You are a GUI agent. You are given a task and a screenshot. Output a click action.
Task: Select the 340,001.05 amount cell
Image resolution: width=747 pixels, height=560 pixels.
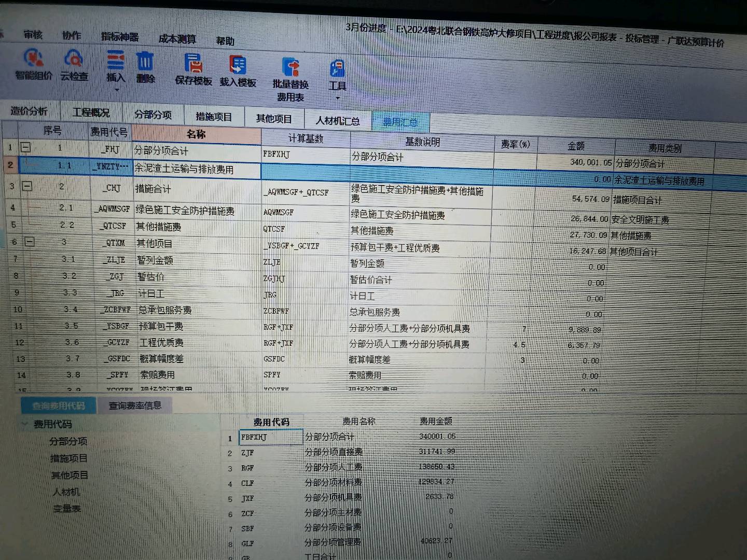click(576, 162)
